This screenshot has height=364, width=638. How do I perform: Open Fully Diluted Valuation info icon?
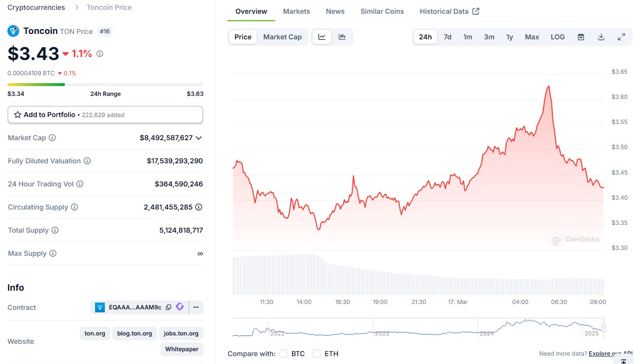[87, 161]
